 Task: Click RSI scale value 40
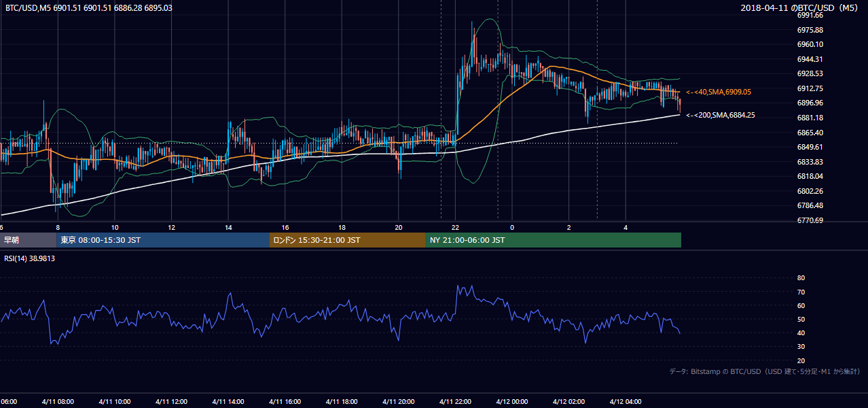pyautogui.click(x=801, y=333)
